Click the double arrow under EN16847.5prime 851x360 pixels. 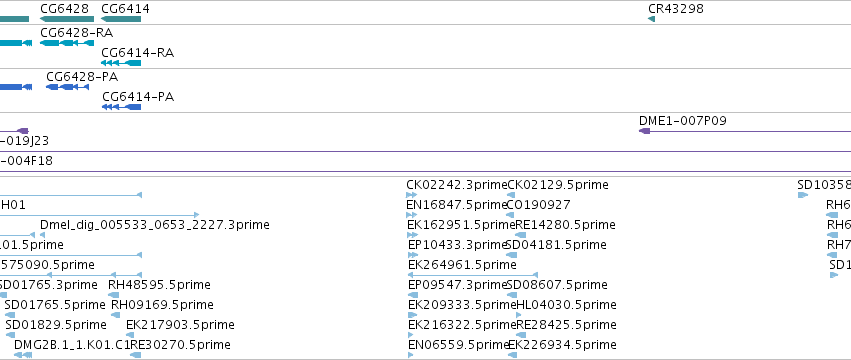[411, 215]
